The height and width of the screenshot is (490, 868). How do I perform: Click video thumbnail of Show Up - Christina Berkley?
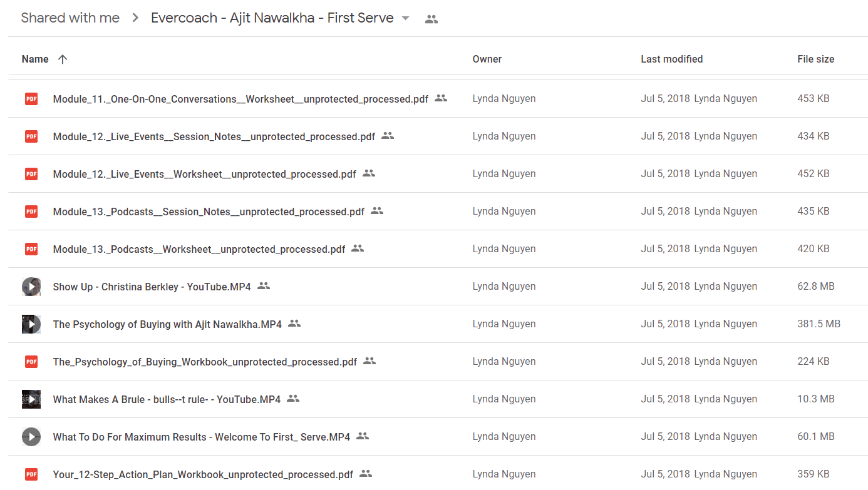pyautogui.click(x=31, y=287)
